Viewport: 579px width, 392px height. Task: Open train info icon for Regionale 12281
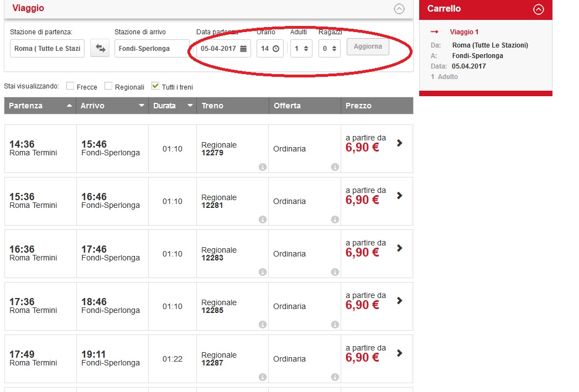coord(263,219)
